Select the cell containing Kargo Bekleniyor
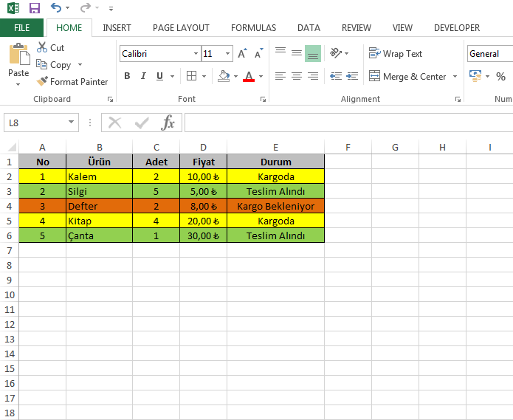Viewport: 513px width, 420px height. click(x=275, y=206)
